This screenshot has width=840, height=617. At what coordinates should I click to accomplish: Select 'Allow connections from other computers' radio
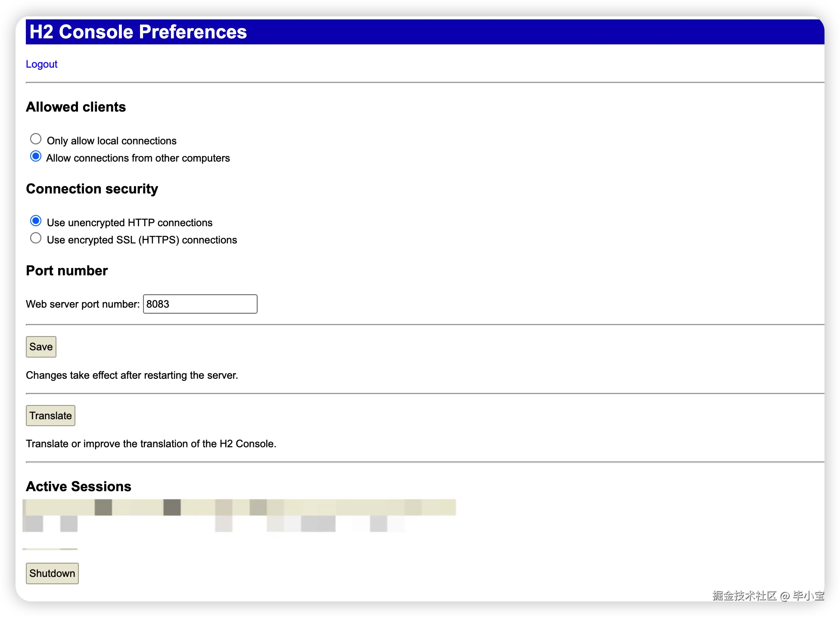[x=36, y=156]
